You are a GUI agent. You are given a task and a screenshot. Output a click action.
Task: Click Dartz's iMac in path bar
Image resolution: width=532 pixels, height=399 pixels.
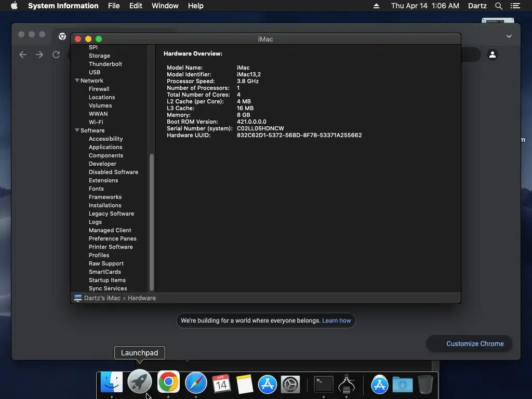(102, 298)
